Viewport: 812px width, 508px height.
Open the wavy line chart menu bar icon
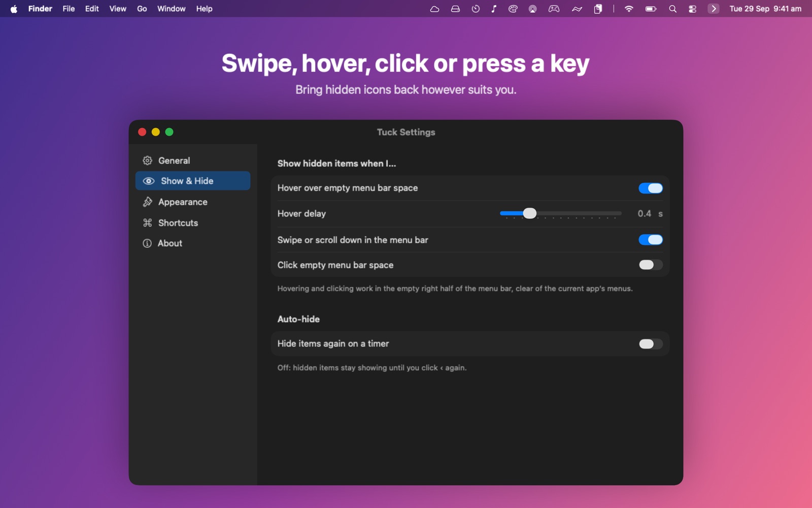(577, 9)
